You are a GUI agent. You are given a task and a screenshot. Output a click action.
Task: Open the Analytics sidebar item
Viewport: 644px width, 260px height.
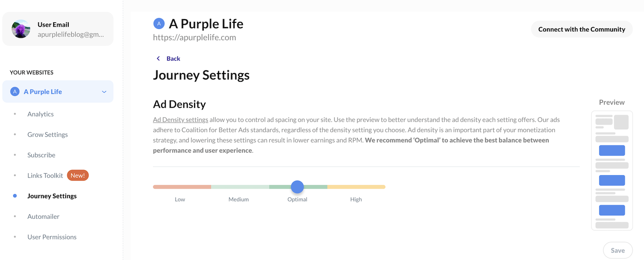[40, 114]
